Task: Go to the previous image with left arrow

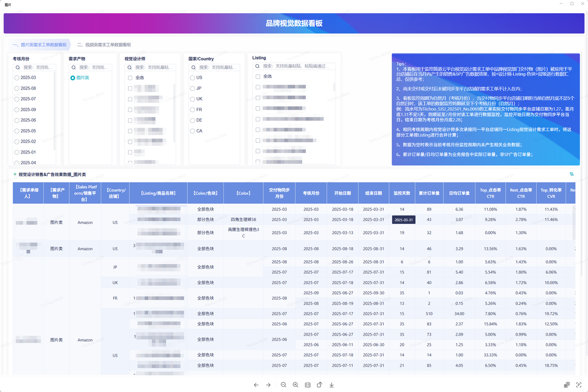Action: click(x=256, y=385)
